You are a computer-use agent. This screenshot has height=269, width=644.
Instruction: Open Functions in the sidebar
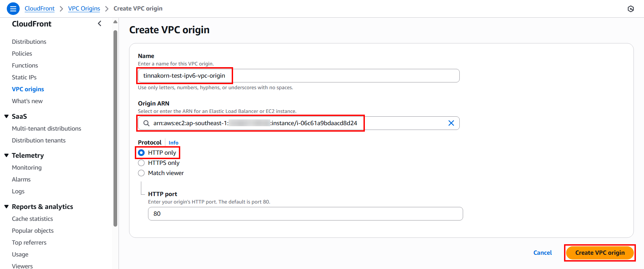(x=25, y=65)
